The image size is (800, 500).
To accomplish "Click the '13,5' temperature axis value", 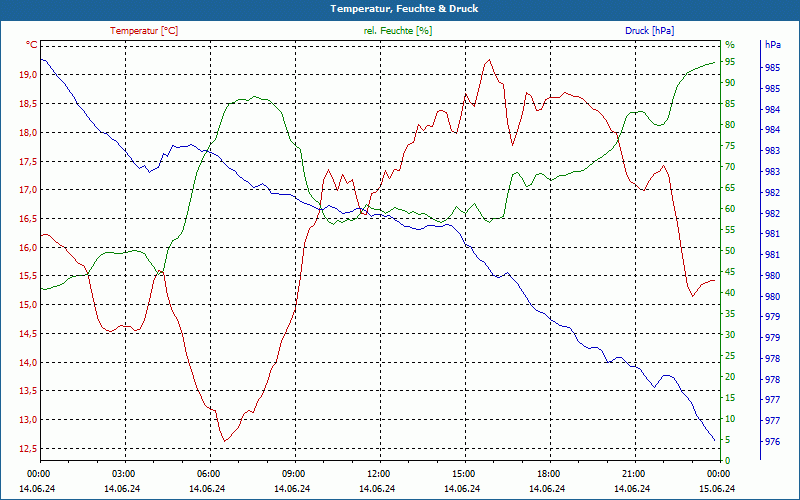I will (29, 391).
